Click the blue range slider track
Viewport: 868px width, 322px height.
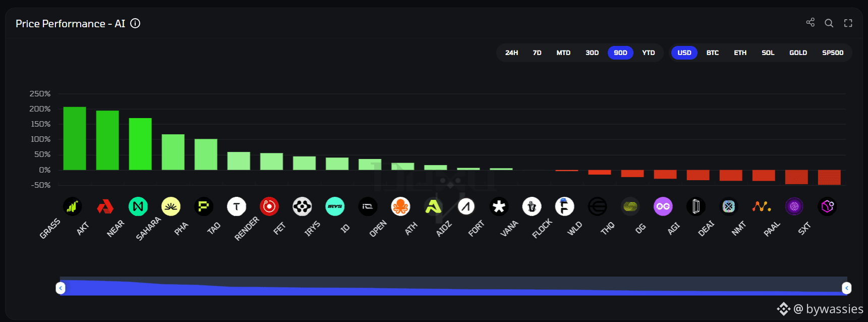tap(453, 286)
